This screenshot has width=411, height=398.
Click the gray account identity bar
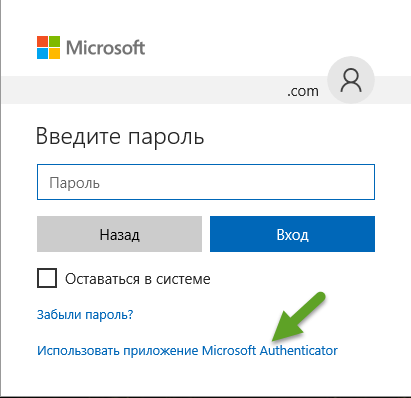click(x=206, y=90)
